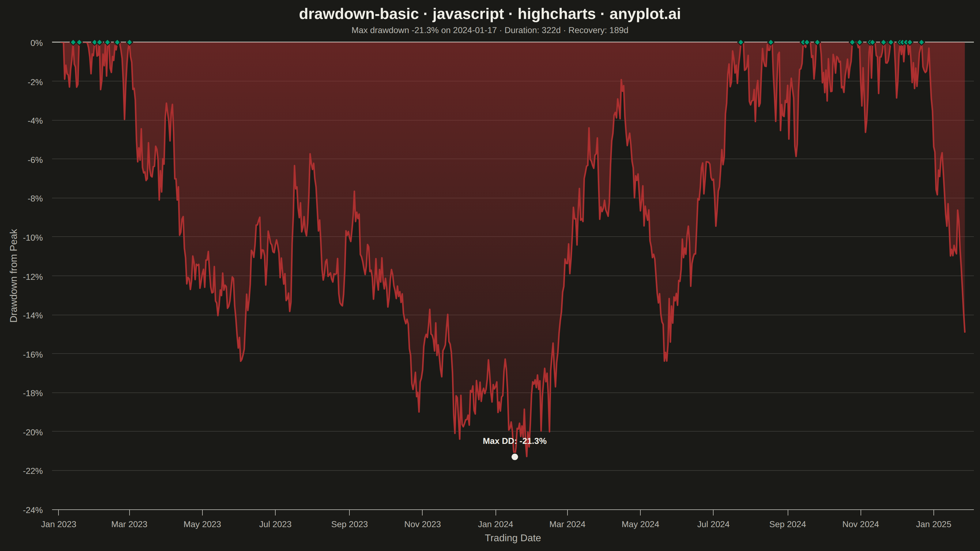Image resolution: width=980 pixels, height=551 pixels.
Task: Click the '-12%' y-axis tick label
Action: click(33, 277)
